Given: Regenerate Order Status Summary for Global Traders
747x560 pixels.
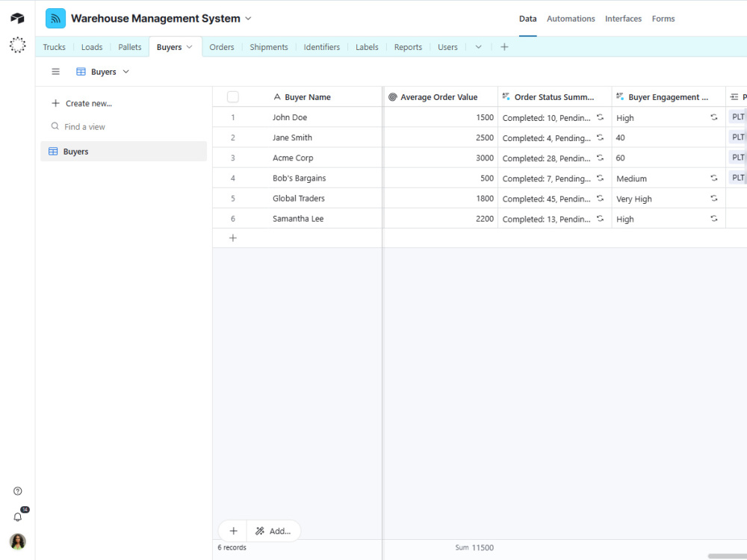Looking at the screenshot, I should (601, 198).
